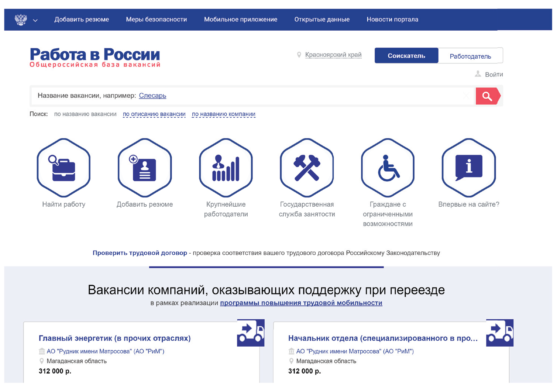Click 'Добавить резюме' label under hexagon

(145, 204)
